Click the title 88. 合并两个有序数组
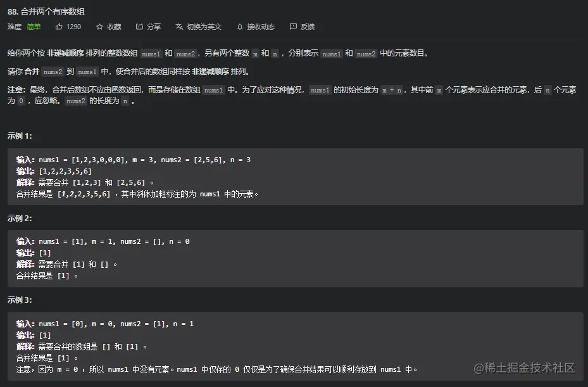Viewport: 588px width, 387px height. (x=46, y=11)
